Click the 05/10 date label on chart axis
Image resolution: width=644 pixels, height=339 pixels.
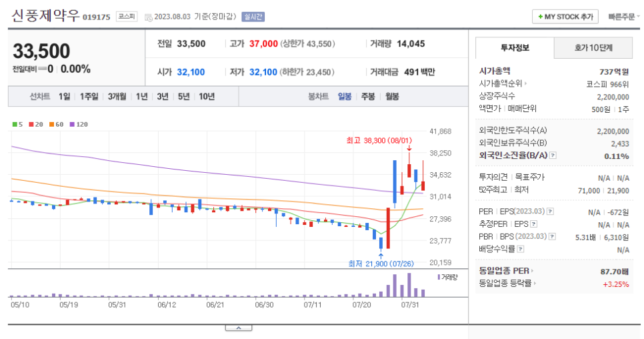[x=20, y=305]
